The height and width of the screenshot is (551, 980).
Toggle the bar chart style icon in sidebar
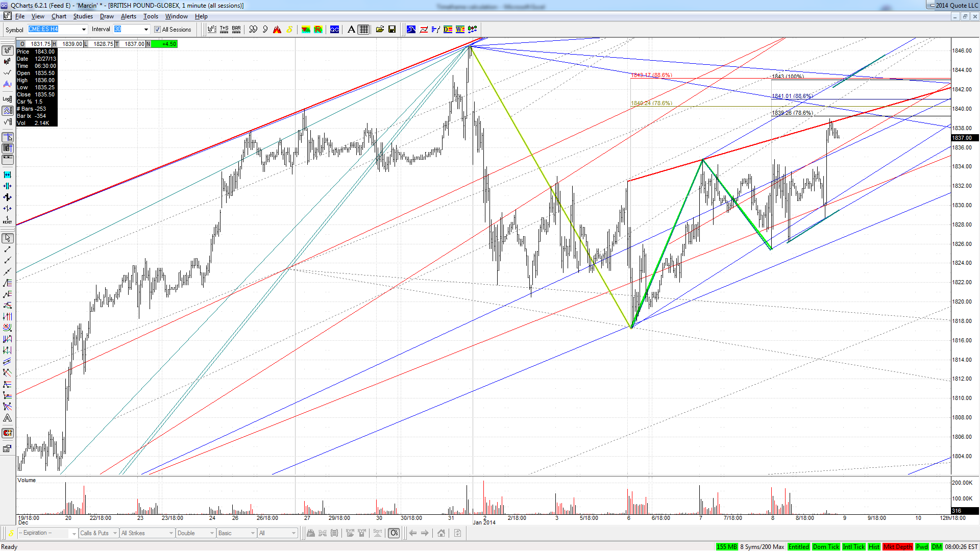click(7, 50)
